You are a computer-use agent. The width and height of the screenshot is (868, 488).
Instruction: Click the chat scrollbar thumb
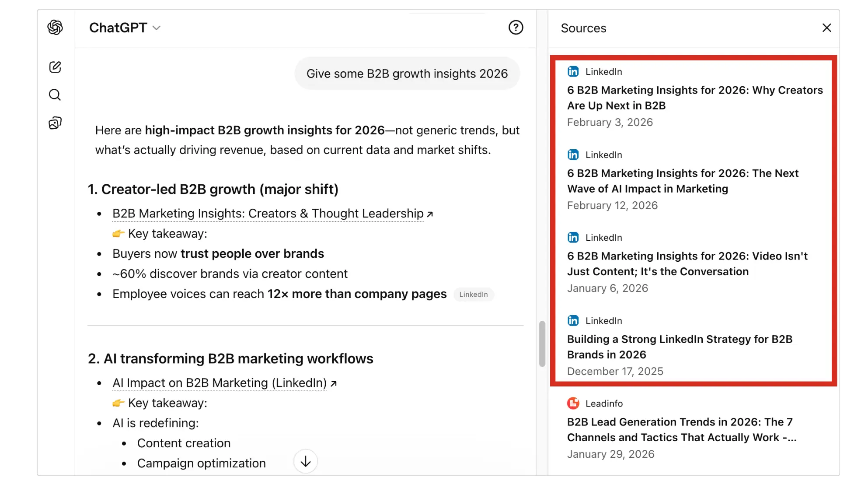(542, 344)
